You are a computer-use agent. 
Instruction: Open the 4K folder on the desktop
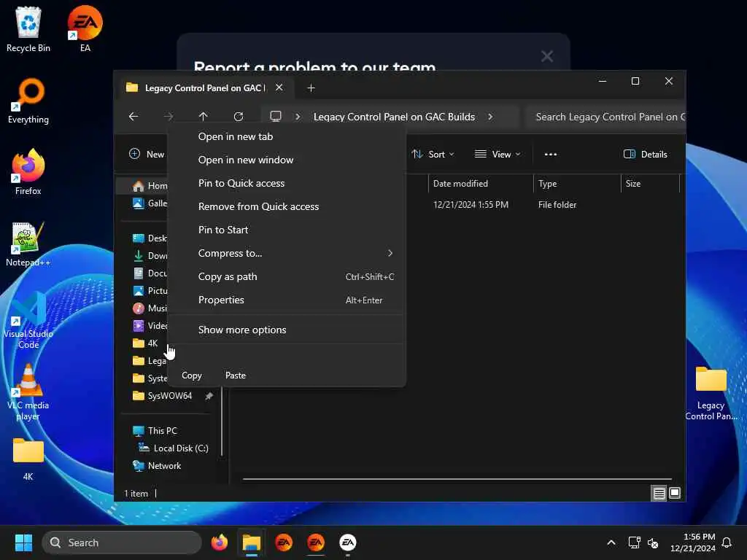[x=28, y=458]
